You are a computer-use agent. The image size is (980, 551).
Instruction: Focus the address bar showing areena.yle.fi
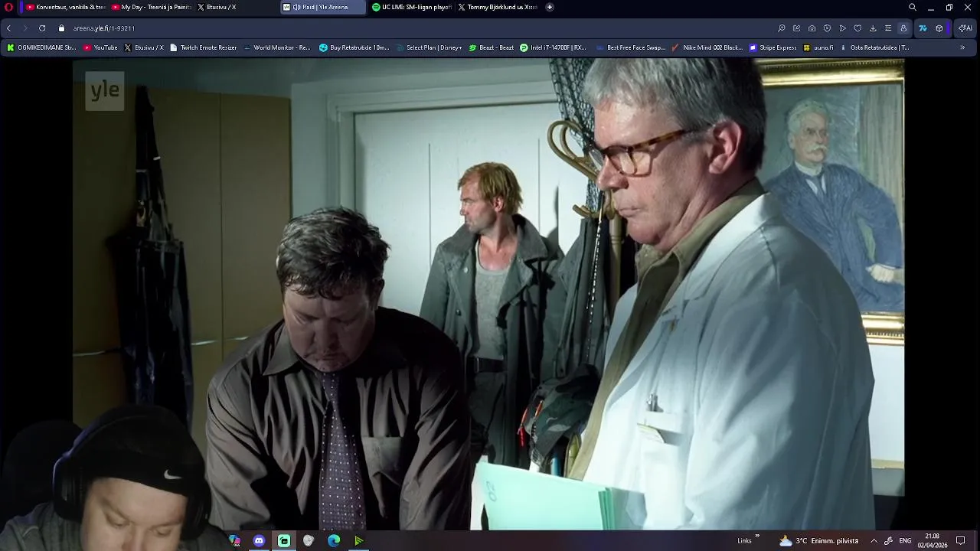[x=413, y=28]
